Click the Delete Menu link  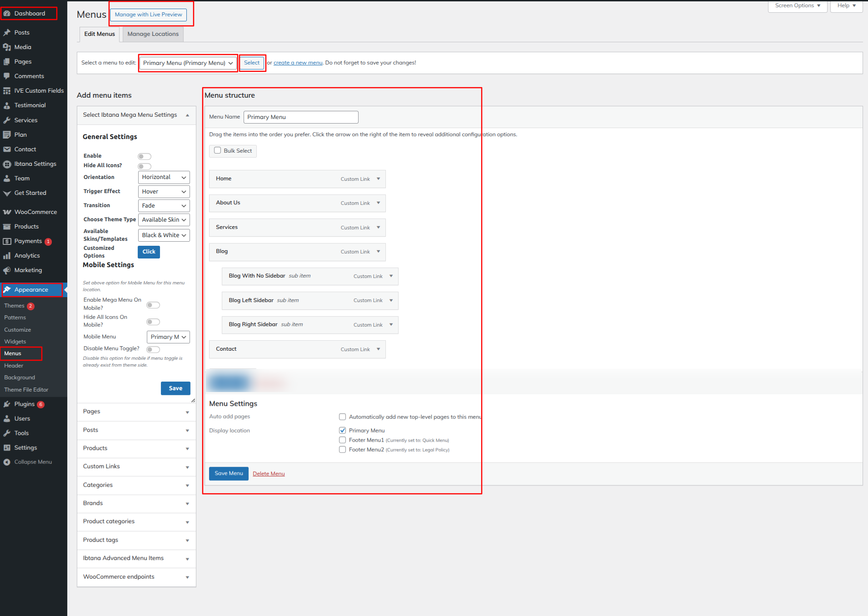tap(269, 474)
